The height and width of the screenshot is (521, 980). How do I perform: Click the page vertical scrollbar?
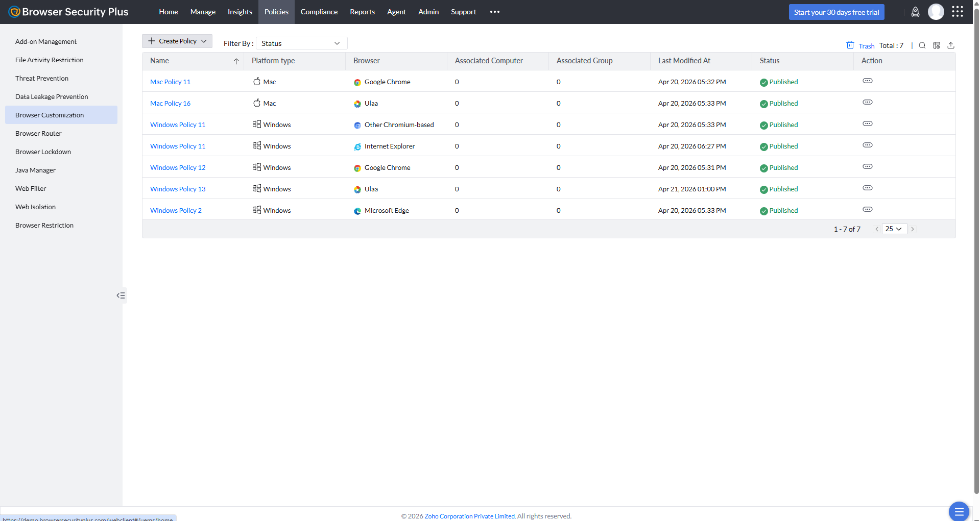point(976,250)
